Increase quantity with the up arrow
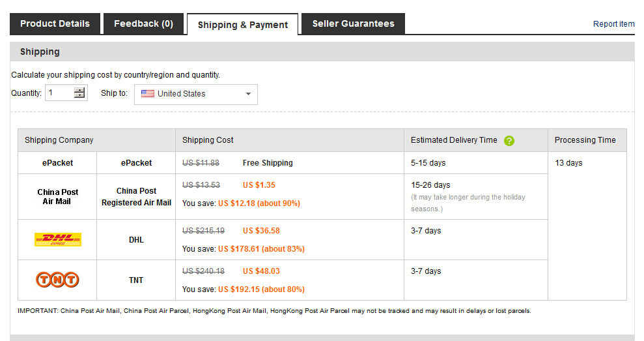Image resolution: width=644 pixels, height=341 pixels. coord(79,90)
